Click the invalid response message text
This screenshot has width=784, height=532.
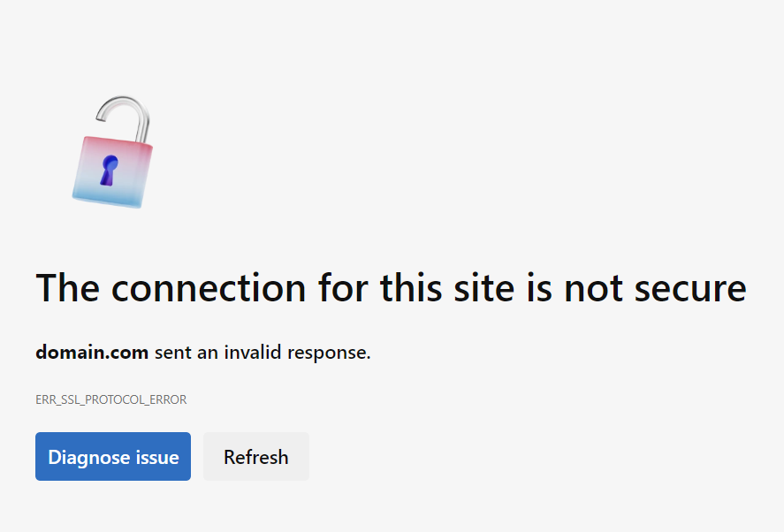coord(202,352)
